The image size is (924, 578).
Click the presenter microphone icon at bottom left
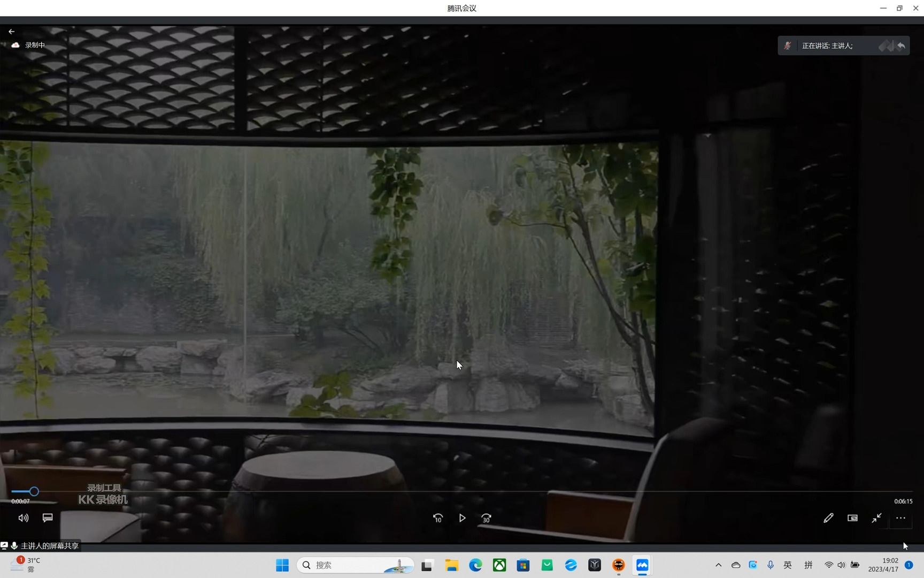pos(14,546)
